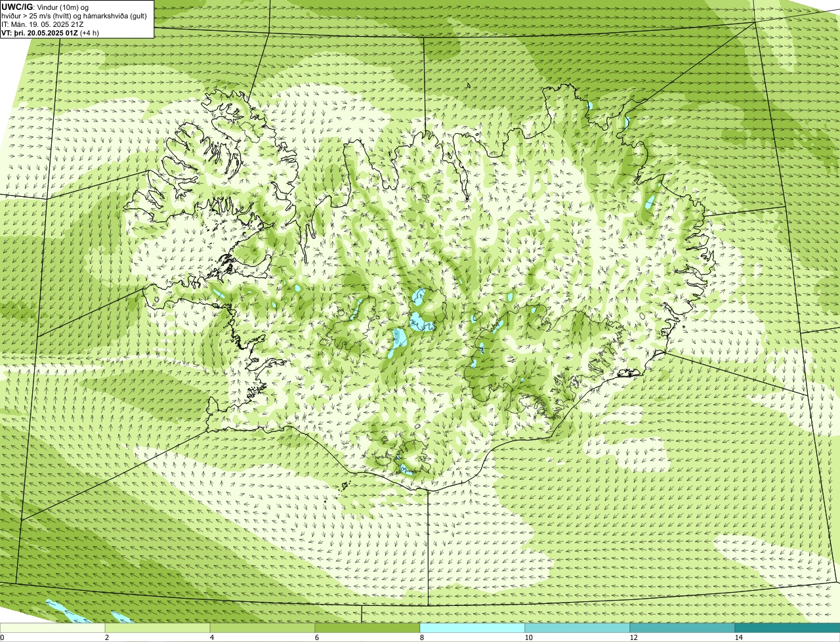Select the "VT: þri. 20.05.2025 01Z" valid time
The width and height of the screenshot is (840, 642).
[39, 32]
